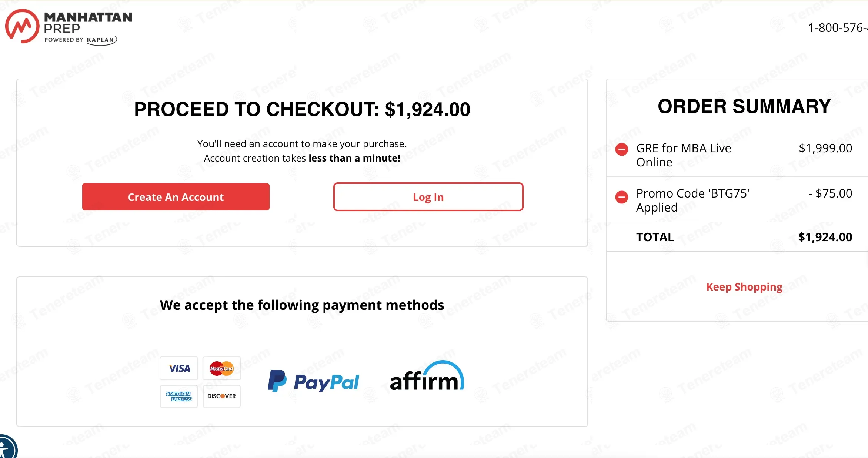868x458 pixels.
Task: Open the accessibility widget icon
Action: coord(7,448)
